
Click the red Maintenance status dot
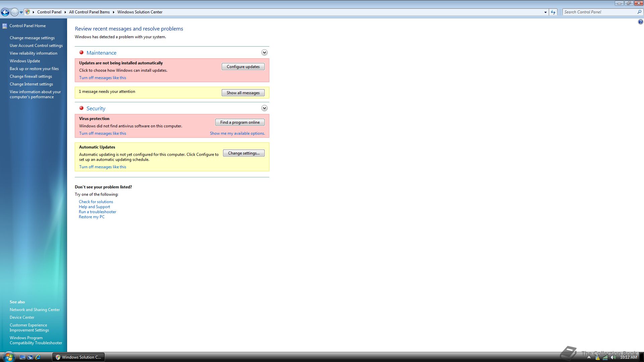(x=81, y=53)
